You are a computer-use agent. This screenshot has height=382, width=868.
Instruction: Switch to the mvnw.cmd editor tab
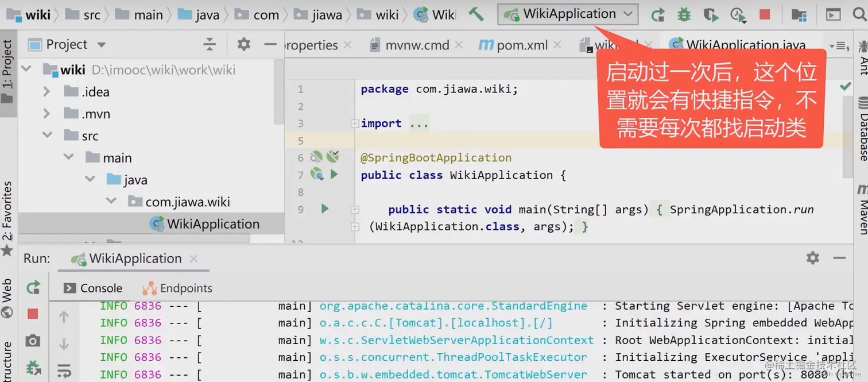click(409, 45)
